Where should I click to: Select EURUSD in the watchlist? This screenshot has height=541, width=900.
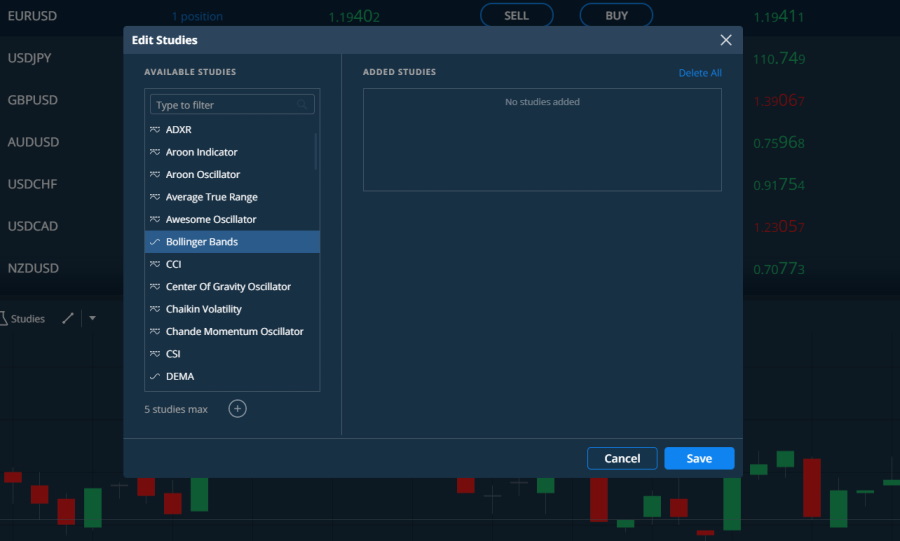[32, 16]
